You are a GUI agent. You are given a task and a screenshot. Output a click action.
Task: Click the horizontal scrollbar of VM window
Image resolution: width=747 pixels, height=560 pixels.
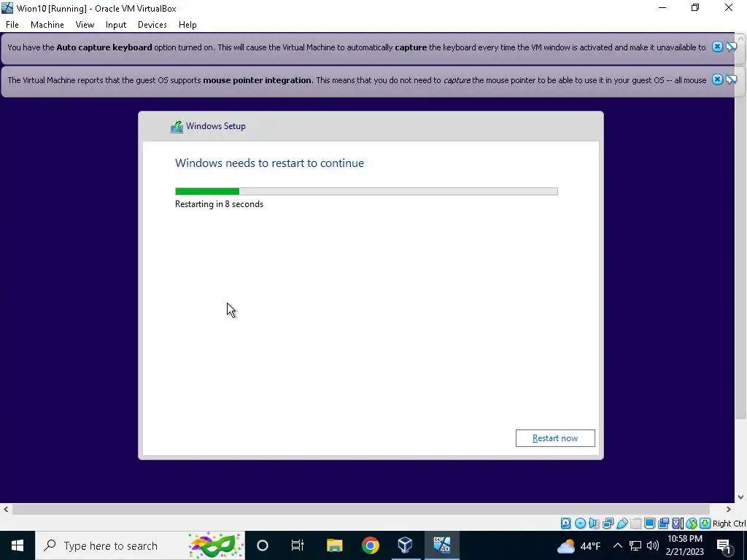(360, 510)
